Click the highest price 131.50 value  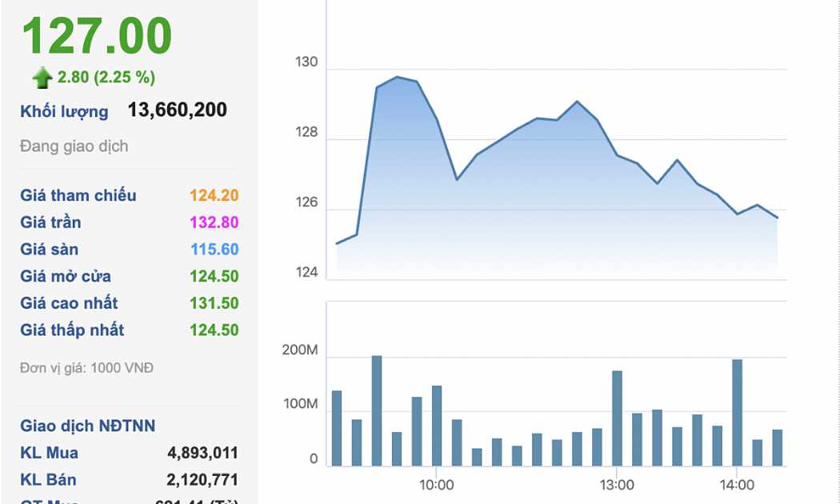214,303
